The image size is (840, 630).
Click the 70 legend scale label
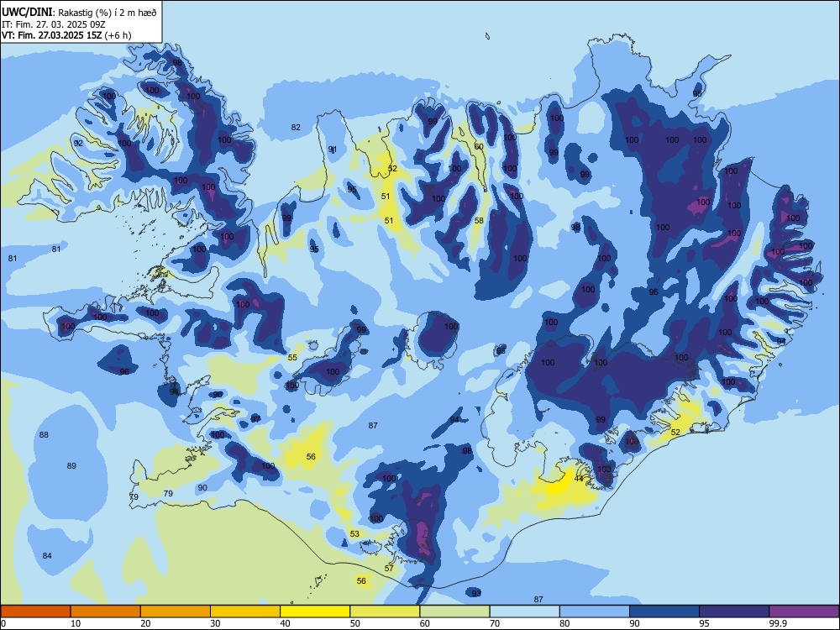[x=495, y=623]
